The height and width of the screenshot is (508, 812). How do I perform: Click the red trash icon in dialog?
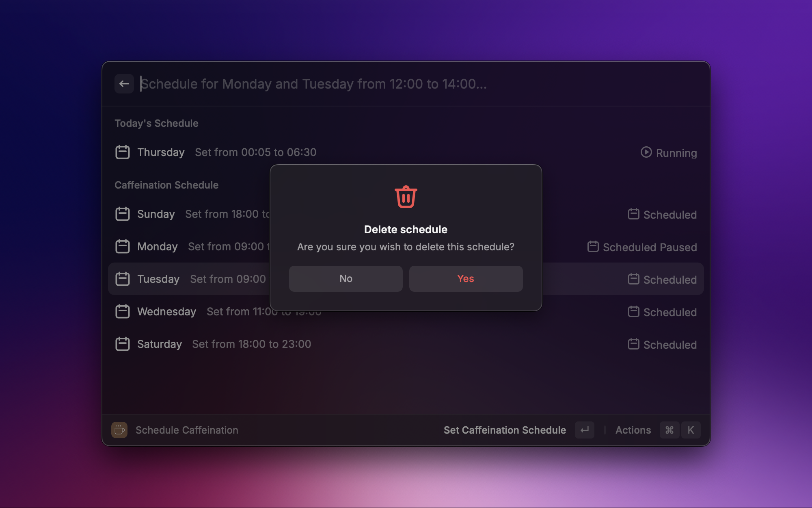pos(406,197)
